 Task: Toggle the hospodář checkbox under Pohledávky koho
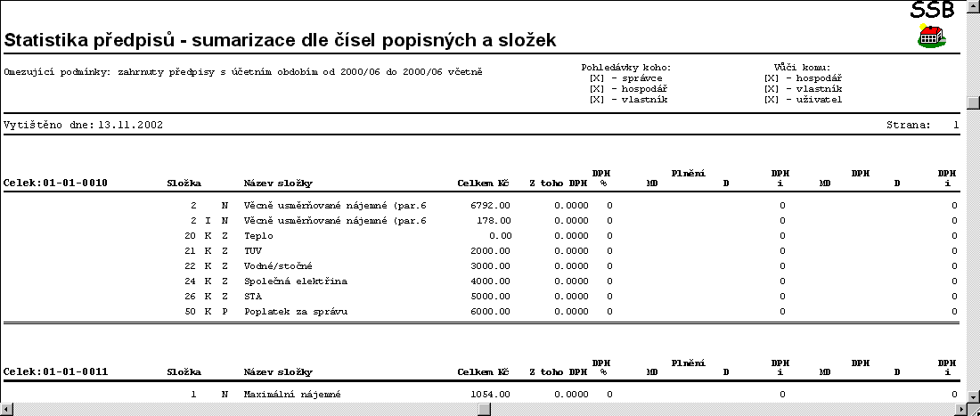[x=596, y=89]
